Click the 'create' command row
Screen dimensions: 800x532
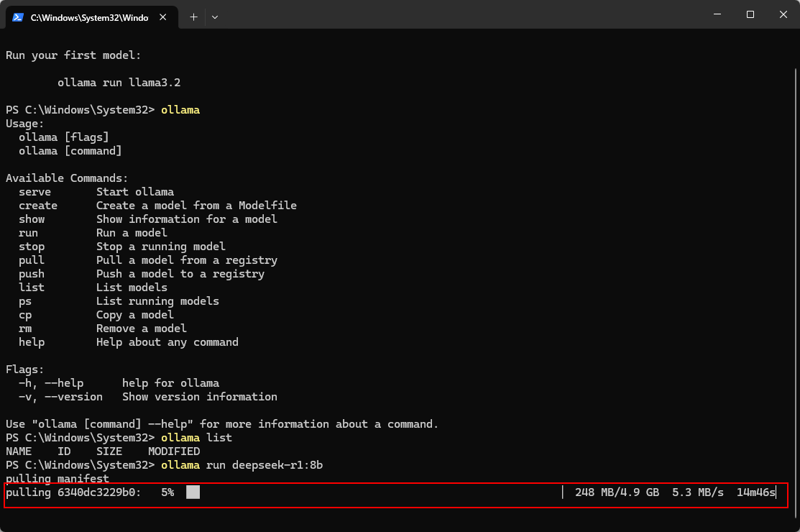click(x=157, y=206)
